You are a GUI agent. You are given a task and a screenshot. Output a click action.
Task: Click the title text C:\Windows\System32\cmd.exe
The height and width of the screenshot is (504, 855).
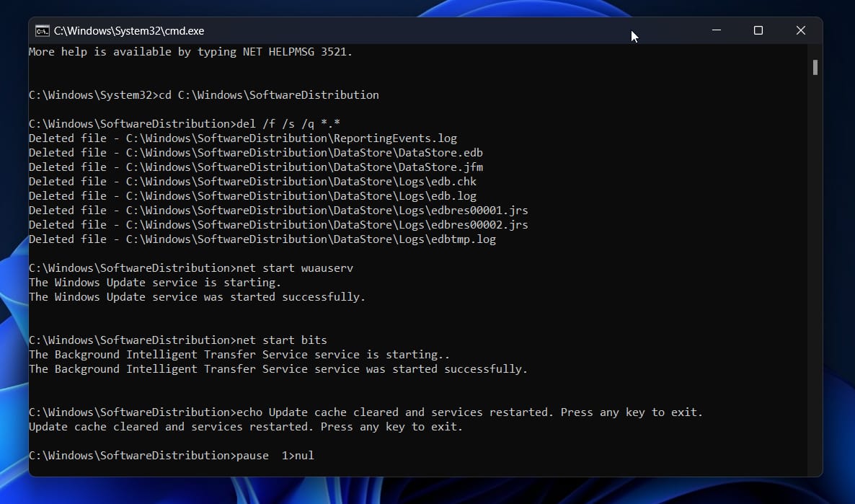(x=129, y=31)
